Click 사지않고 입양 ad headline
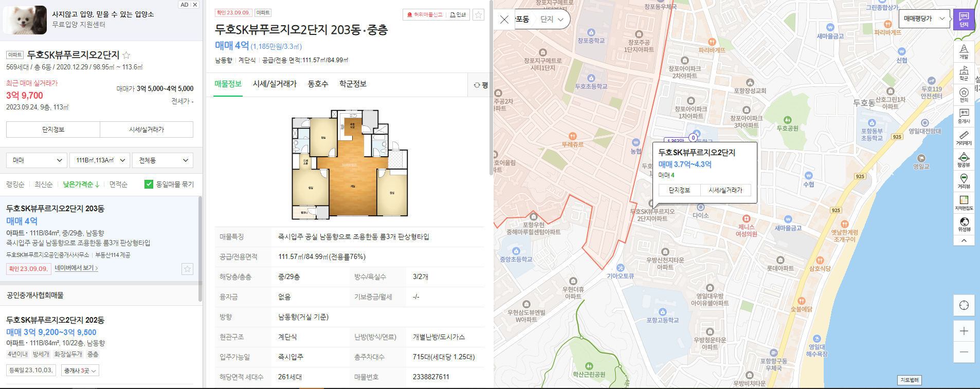 coord(103,14)
